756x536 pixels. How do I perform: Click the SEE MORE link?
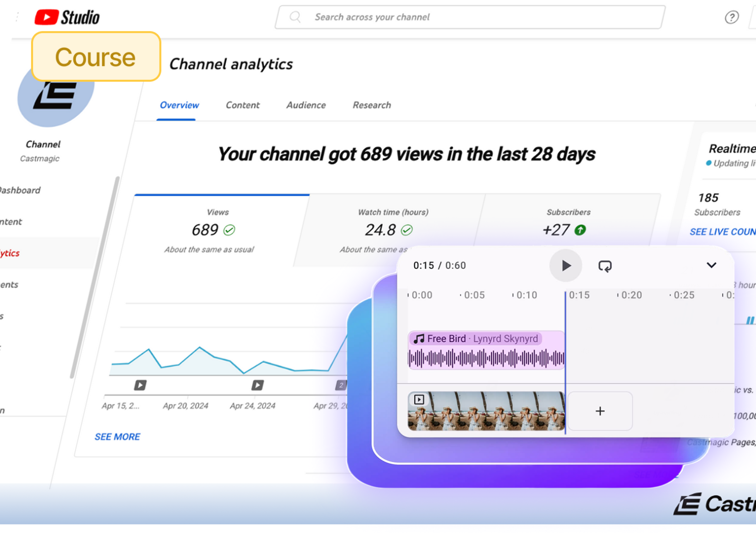(x=117, y=437)
